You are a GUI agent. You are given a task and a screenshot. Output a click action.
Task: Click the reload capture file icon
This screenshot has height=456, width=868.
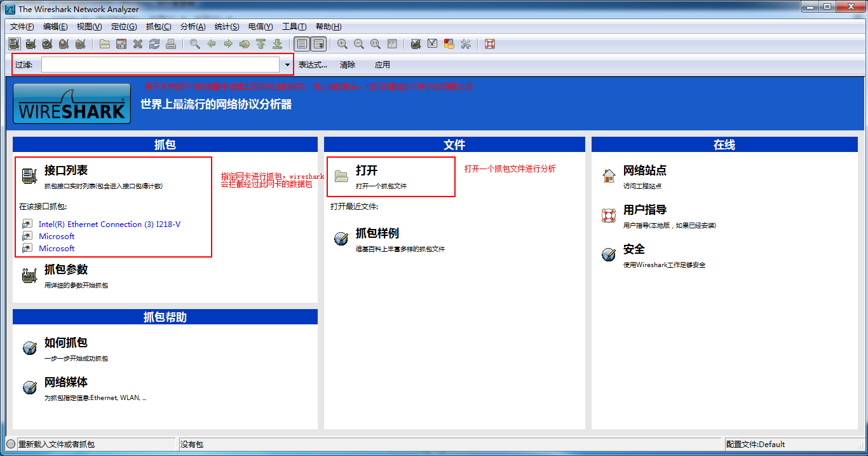pyautogui.click(x=154, y=44)
